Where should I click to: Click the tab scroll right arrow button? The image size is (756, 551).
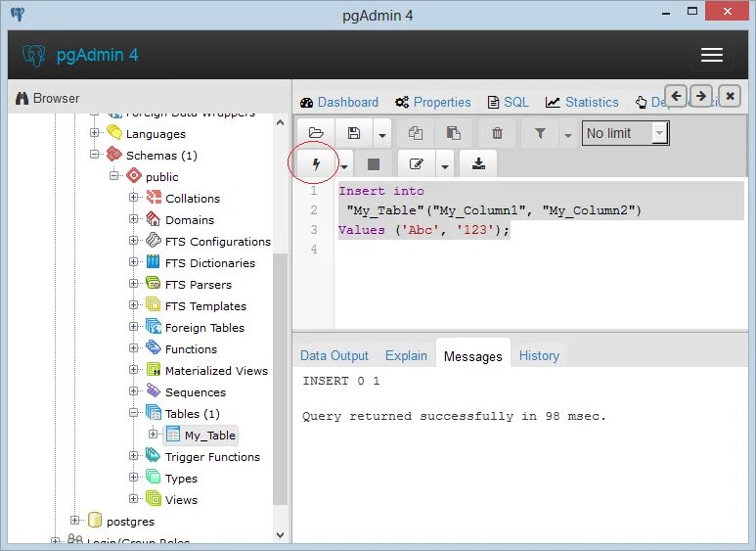[701, 96]
